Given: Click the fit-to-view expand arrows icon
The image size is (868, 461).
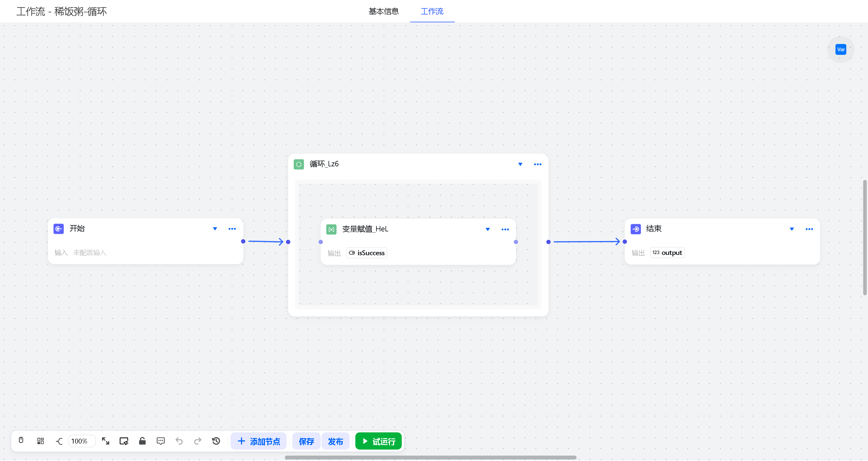Looking at the screenshot, I should pos(105,441).
